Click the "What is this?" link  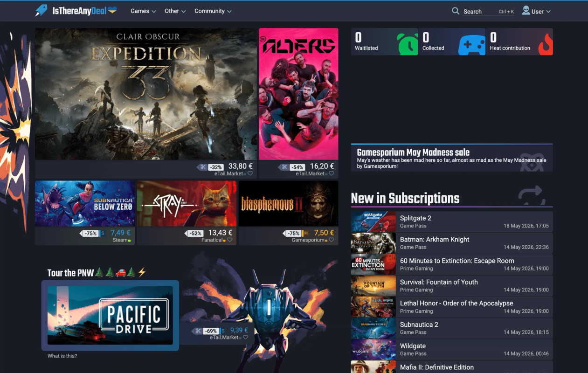(62, 356)
